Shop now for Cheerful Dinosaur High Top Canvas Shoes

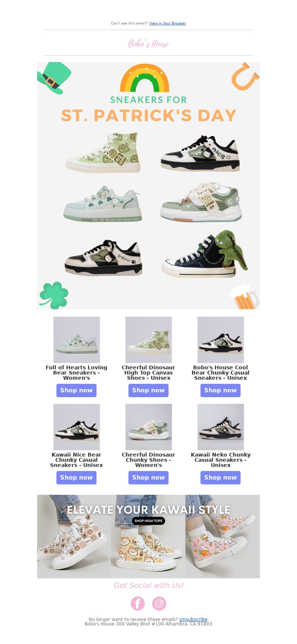pos(148,390)
